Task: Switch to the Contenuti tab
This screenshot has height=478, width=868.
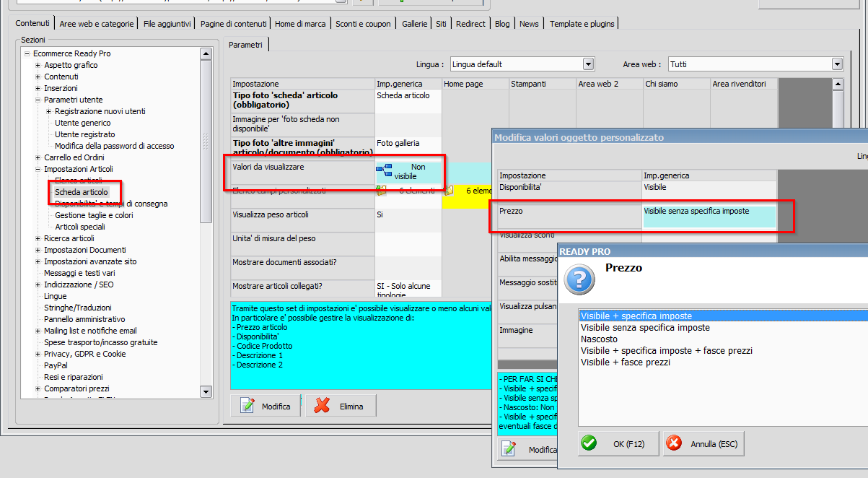Action: point(32,24)
